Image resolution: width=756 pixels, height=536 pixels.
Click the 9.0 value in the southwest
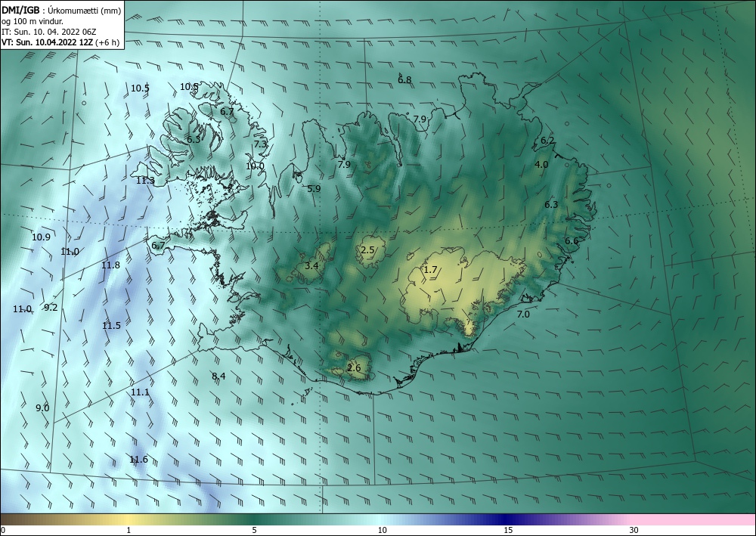click(42, 408)
